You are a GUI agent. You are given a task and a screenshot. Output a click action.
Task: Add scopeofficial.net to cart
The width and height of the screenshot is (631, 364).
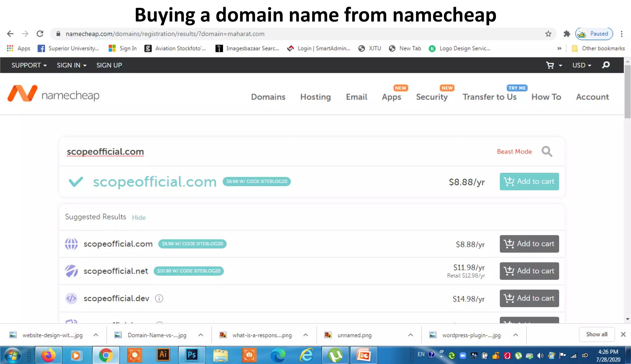pos(529,271)
